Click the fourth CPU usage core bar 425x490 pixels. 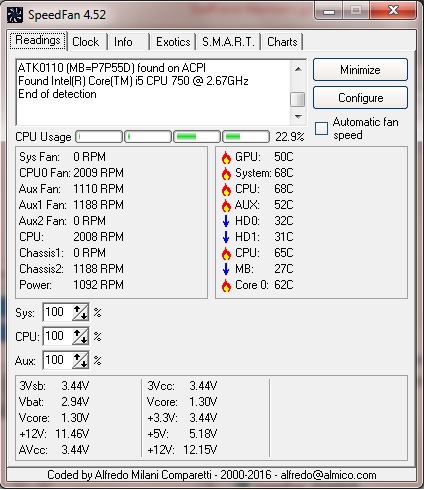coord(246,137)
